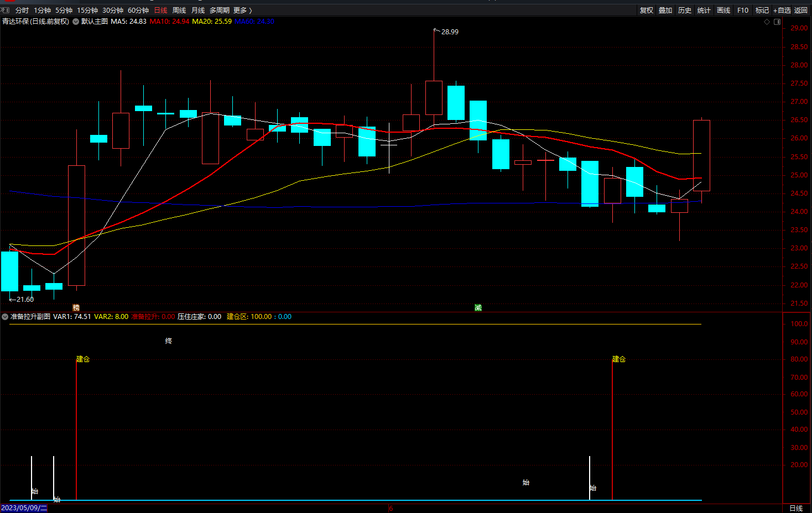The height and width of the screenshot is (513, 812).
Task: Open the 准备拉升副图 indicator dropdown
Action: pos(5,317)
